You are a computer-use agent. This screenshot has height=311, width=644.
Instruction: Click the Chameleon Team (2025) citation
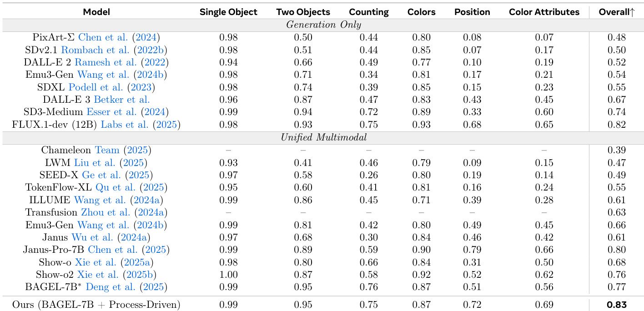123,150
